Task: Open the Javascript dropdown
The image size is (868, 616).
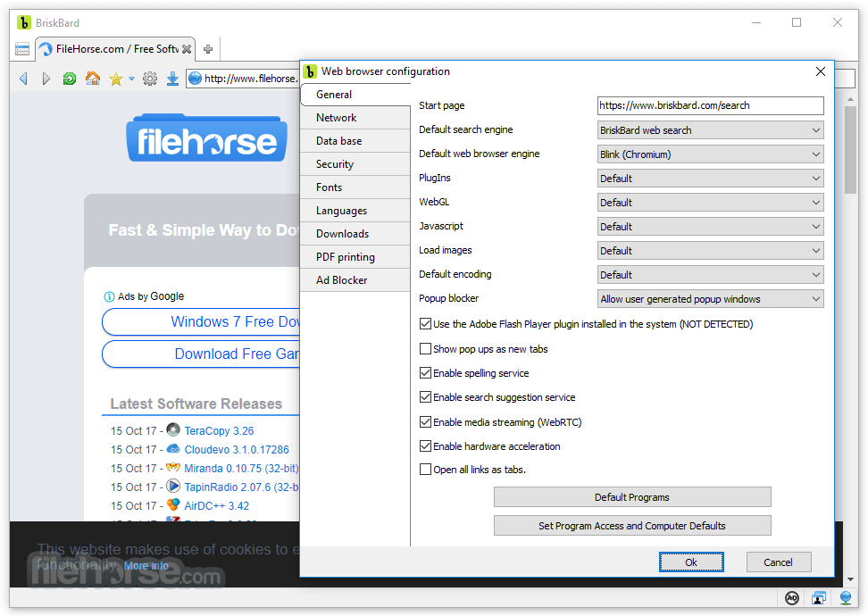Action: [x=710, y=227]
